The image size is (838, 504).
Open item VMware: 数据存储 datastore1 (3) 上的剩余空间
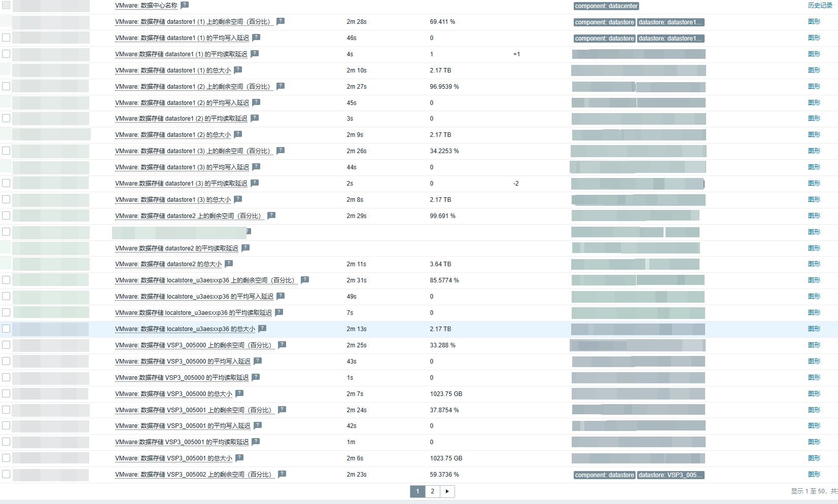194,151
